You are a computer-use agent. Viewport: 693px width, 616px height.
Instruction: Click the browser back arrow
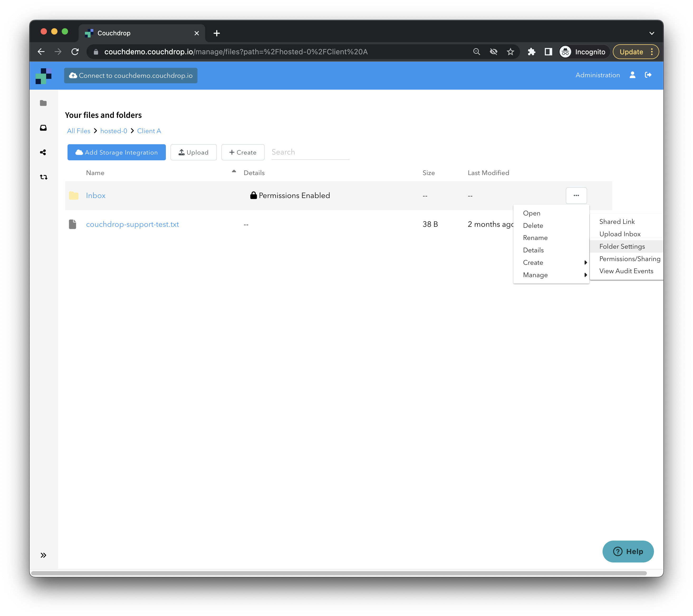(x=41, y=51)
